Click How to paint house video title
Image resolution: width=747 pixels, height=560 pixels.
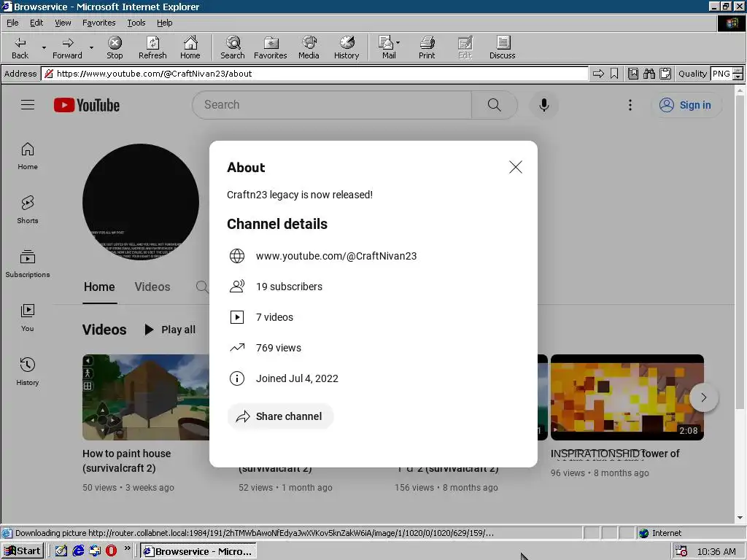[127, 461]
